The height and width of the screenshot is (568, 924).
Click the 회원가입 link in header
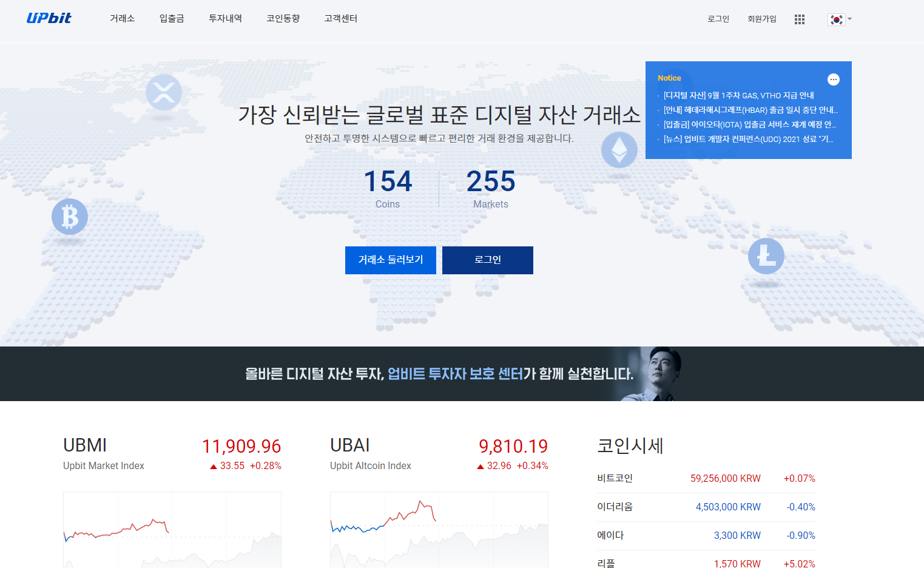(762, 19)
